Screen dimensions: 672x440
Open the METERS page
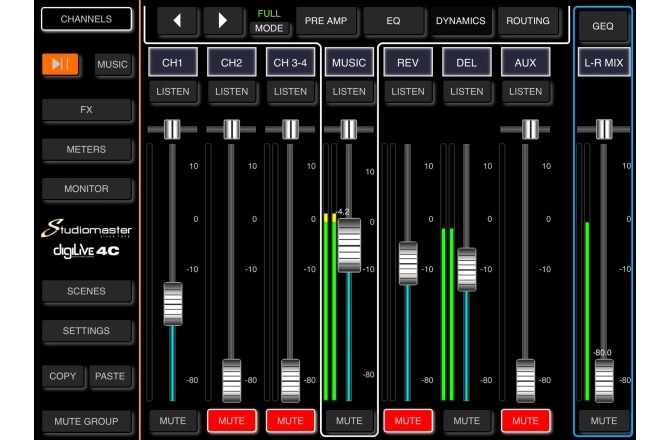(x=86, y=149)
